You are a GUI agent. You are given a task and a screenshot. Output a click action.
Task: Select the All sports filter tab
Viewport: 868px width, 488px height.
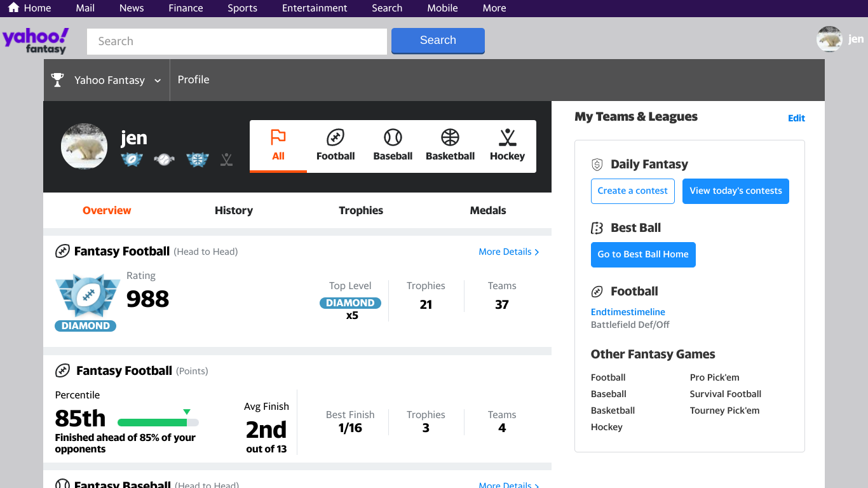tap(278, 146)
